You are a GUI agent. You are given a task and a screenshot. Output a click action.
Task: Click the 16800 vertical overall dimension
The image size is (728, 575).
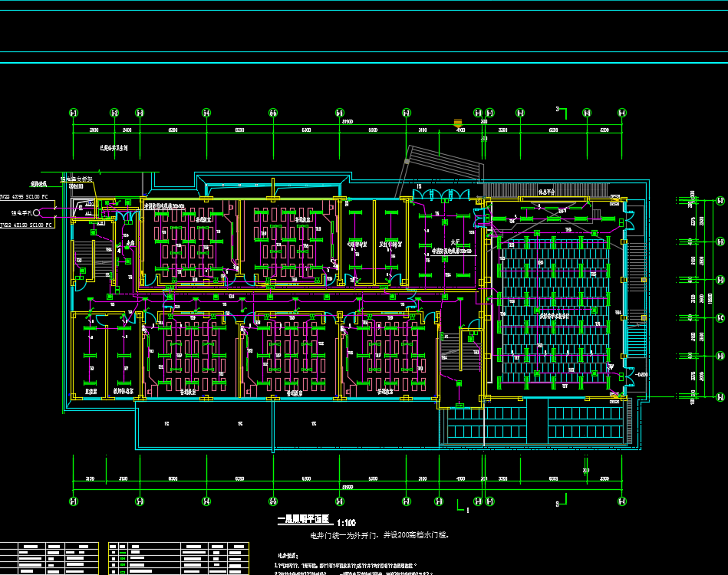710,298
